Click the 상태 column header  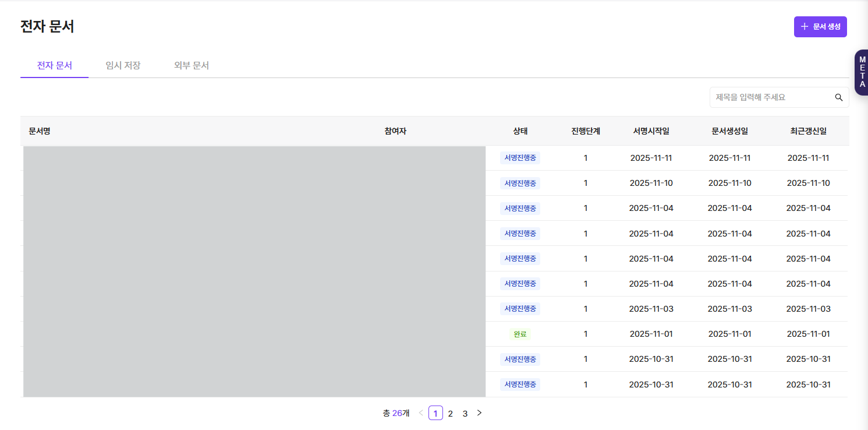click(520, 131)
